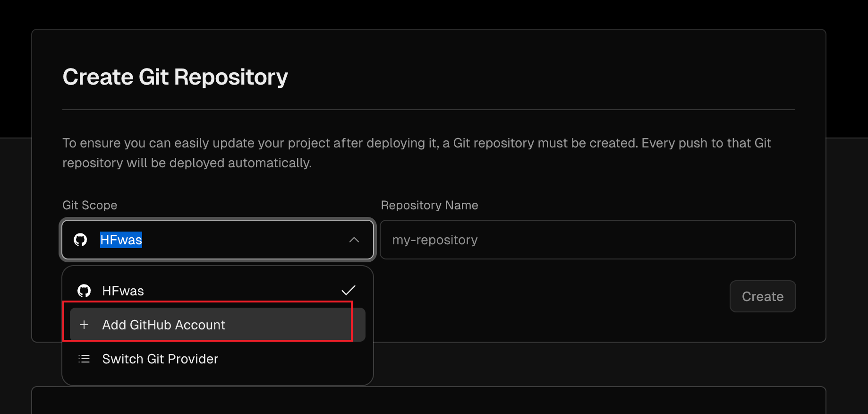
Task: Click the GitHub logo beside HFwas option
Action: [x=84, y=291]
